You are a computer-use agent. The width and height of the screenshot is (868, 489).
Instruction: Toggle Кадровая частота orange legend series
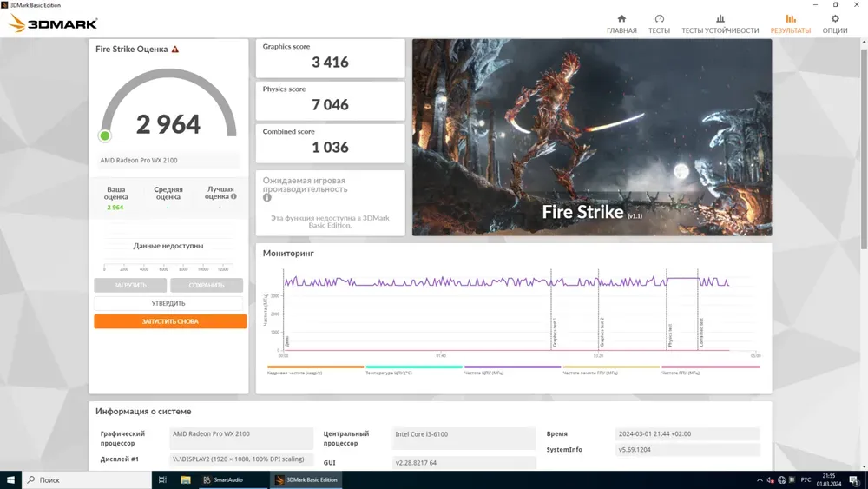coord(315,370)
